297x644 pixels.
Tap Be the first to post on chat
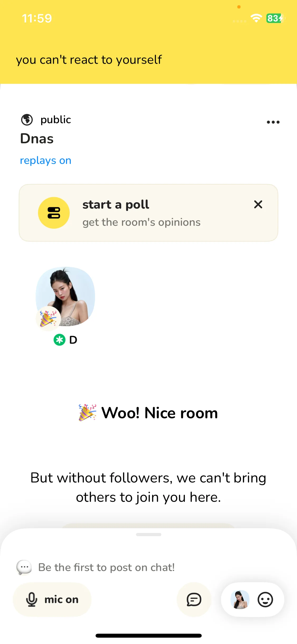tap(106, 567)
